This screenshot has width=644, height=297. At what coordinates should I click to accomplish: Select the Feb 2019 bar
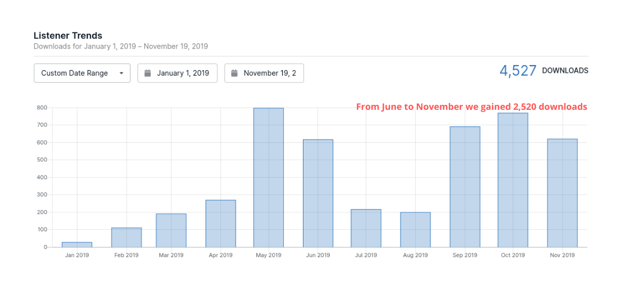point(126,237)
